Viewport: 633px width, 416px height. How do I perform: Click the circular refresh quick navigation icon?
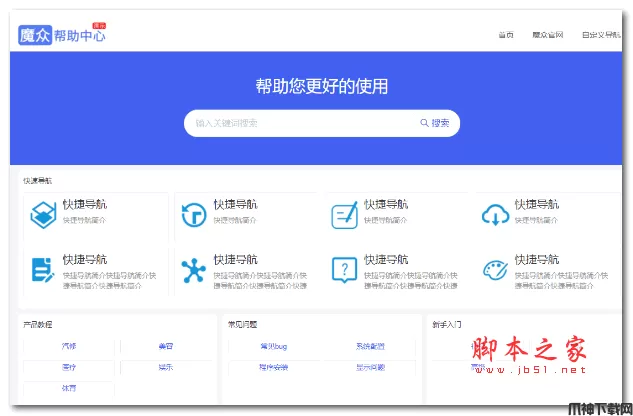pyautogui.click(x=192, y=215)
